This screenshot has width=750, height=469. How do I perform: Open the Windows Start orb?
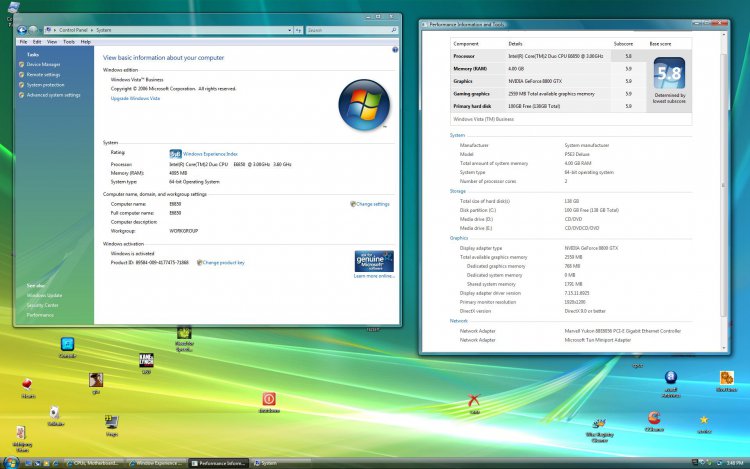(x=11, y=462)
